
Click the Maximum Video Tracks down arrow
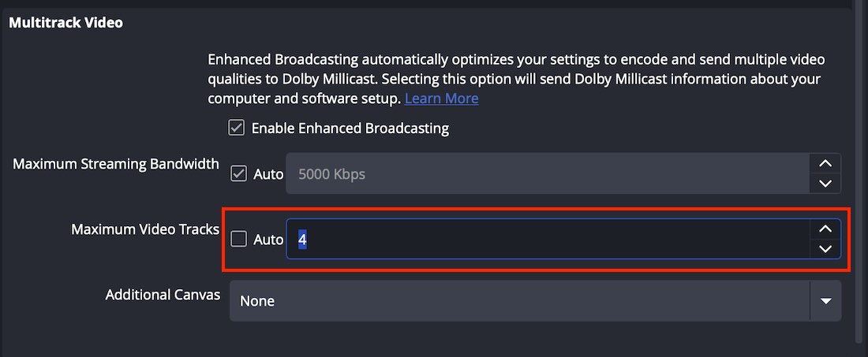[825, 249]
